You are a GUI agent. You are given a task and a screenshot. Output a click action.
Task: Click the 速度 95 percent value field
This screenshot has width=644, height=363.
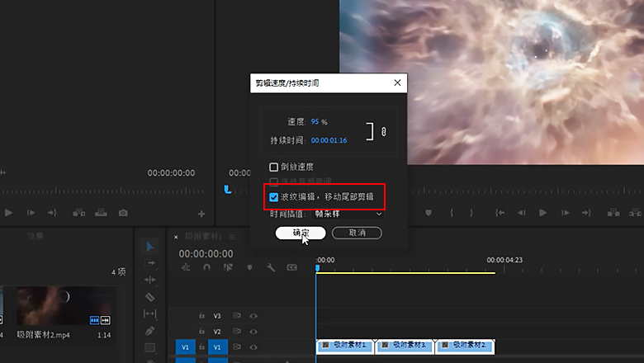tap(315, 121)
